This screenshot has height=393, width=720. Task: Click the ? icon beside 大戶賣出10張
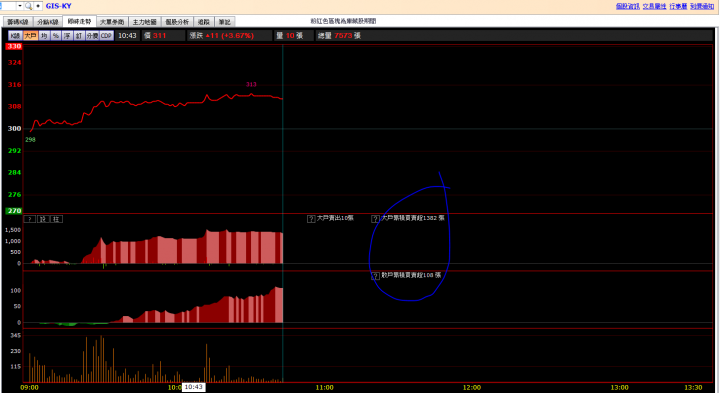point(311,219)
